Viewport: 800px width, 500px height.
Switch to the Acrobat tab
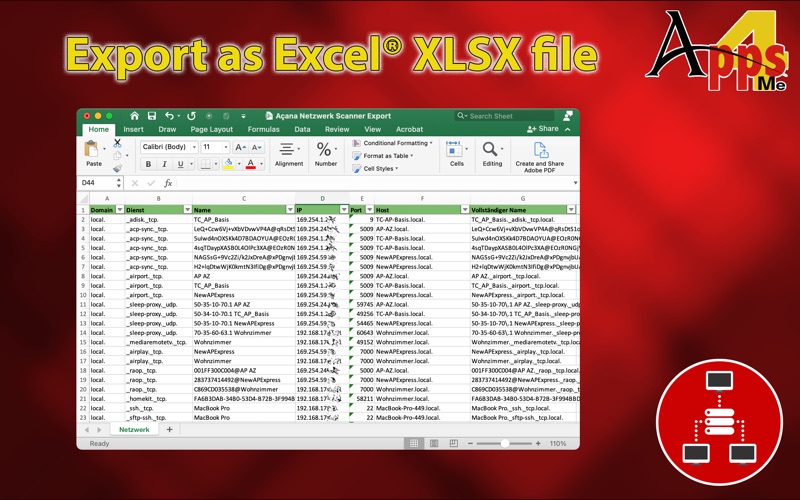coord(409,130)
